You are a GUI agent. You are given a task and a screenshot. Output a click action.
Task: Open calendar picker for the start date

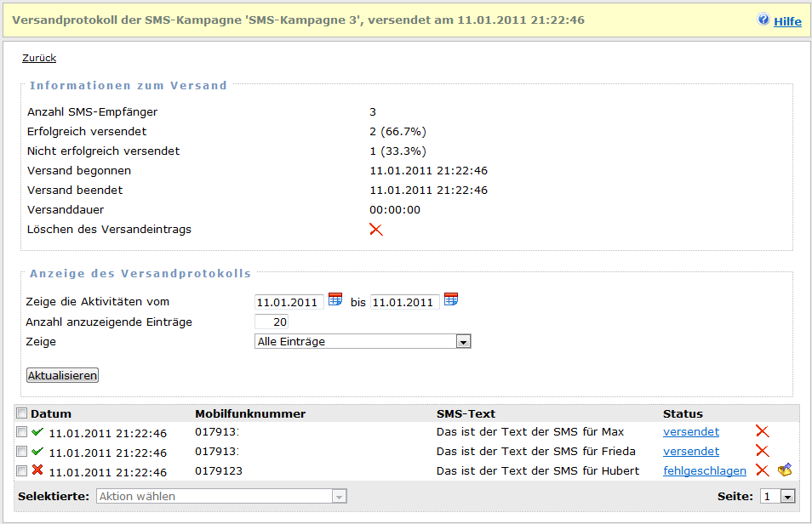(x=335, y=299)
